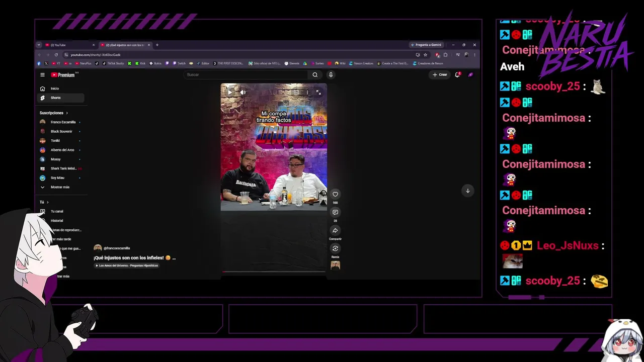This screenshot has width=644, height=362.
Task: Click the Buscar search field
Action: click(247, 74)
